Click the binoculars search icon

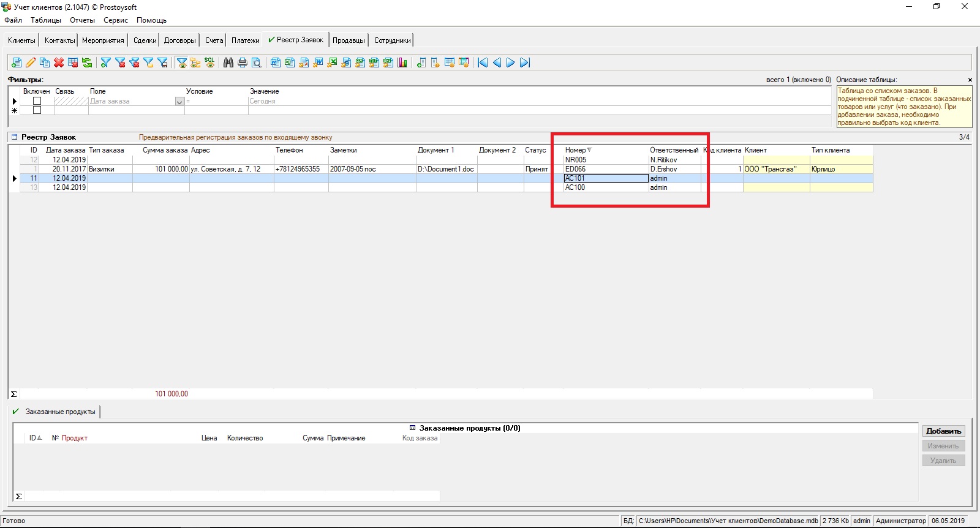click(x=228, y=62)
